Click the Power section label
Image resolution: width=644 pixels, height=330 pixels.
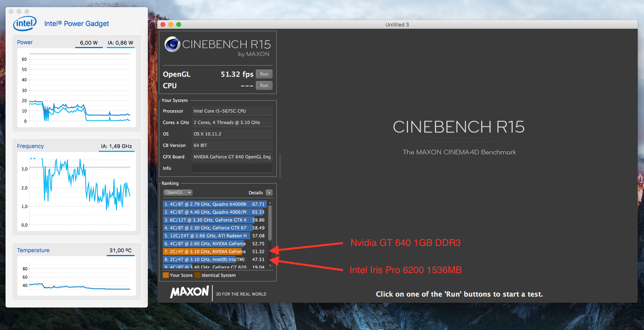click(25, 42)
